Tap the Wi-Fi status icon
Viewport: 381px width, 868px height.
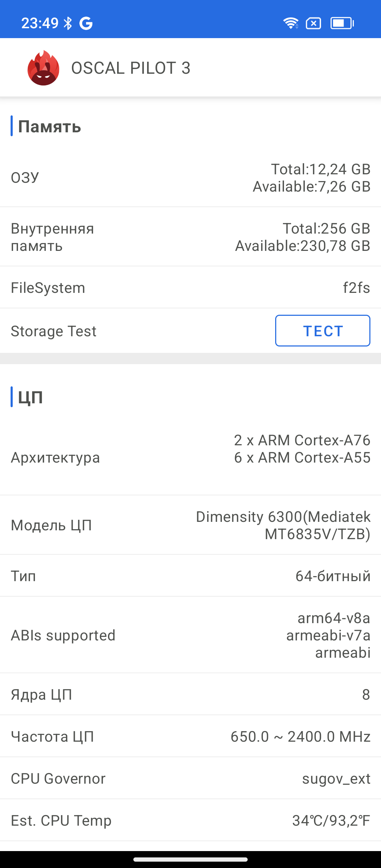(x=291, y=23)
